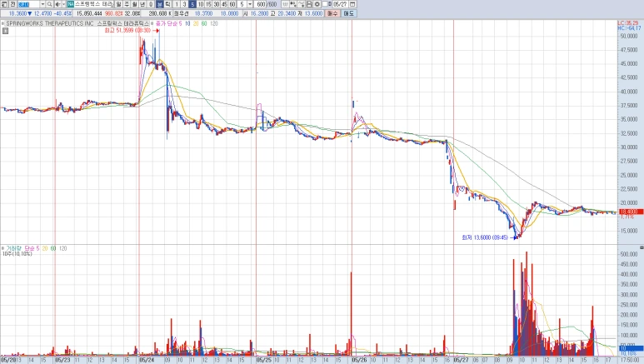
Task: Click the save/print icon in toolbar
Action: click(309, 4)
